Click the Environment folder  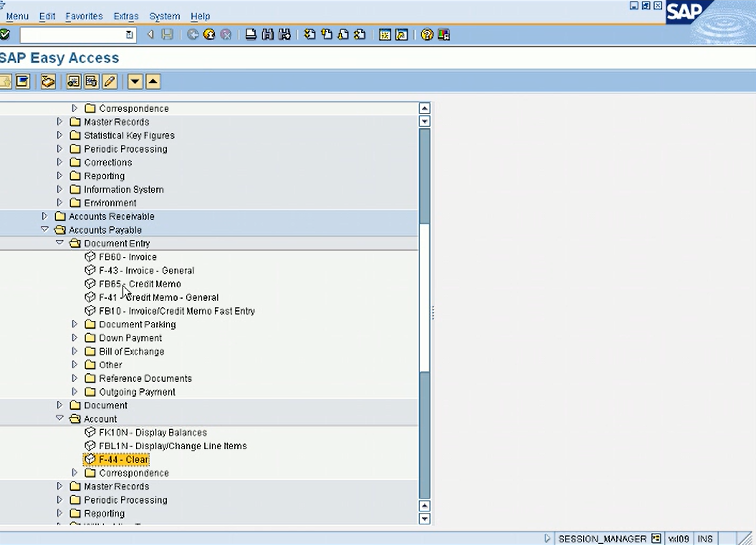pos(110,203)
